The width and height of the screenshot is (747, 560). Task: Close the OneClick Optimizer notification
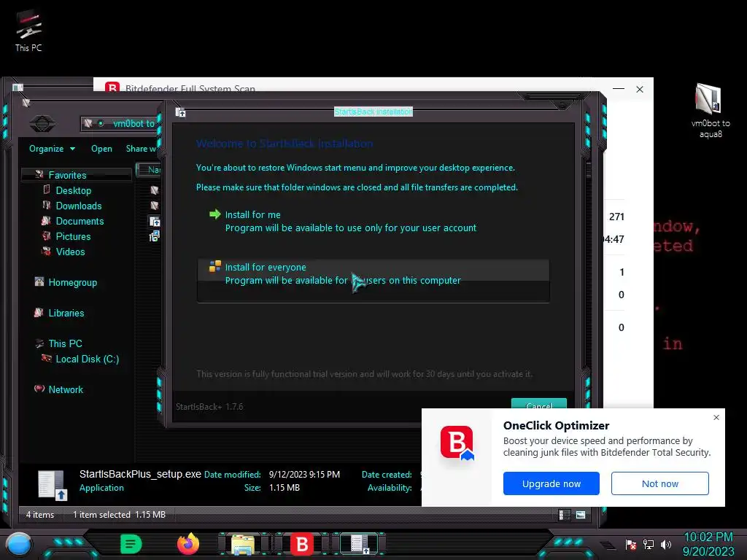point(716,418)
